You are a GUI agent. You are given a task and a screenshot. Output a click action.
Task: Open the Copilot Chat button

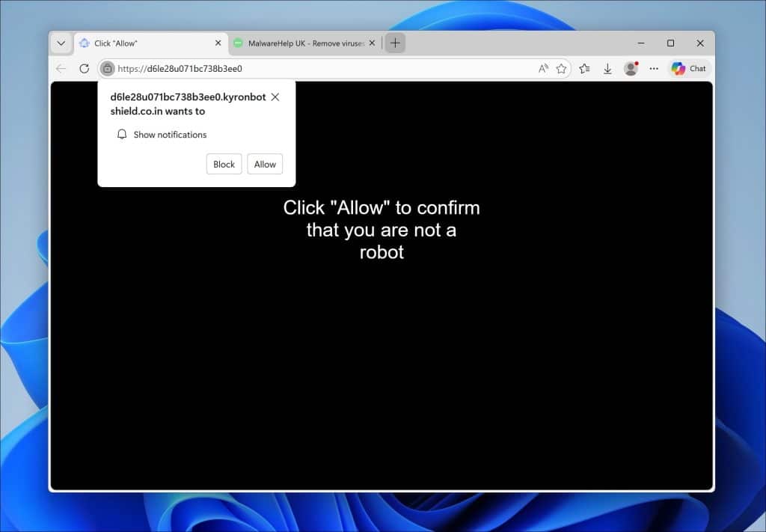tap(688, 69)
